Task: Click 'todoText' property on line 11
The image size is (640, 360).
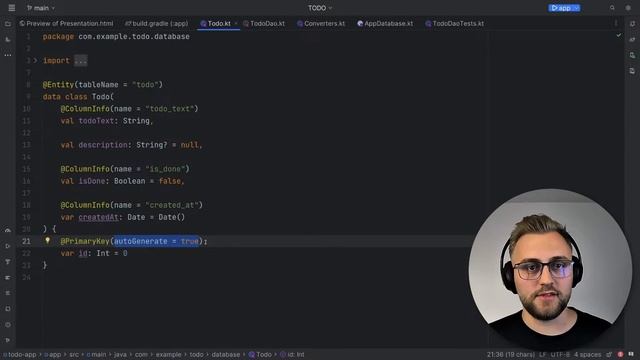Action: point(96,121)
